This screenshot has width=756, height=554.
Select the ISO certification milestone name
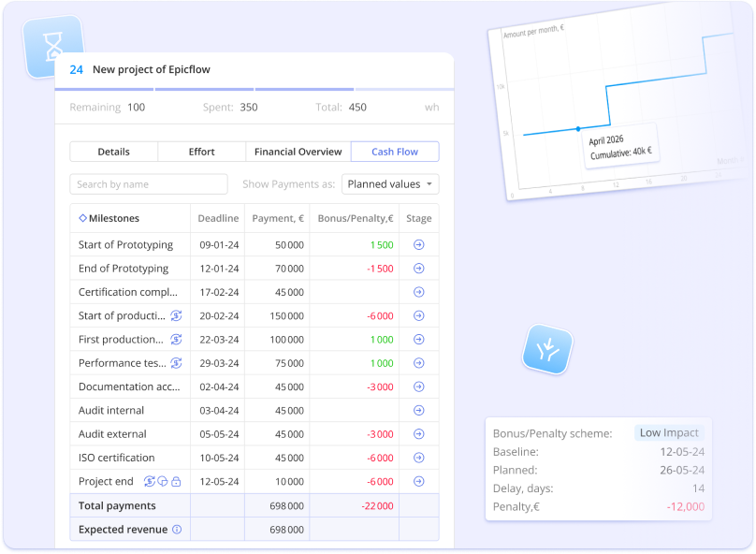117,458
